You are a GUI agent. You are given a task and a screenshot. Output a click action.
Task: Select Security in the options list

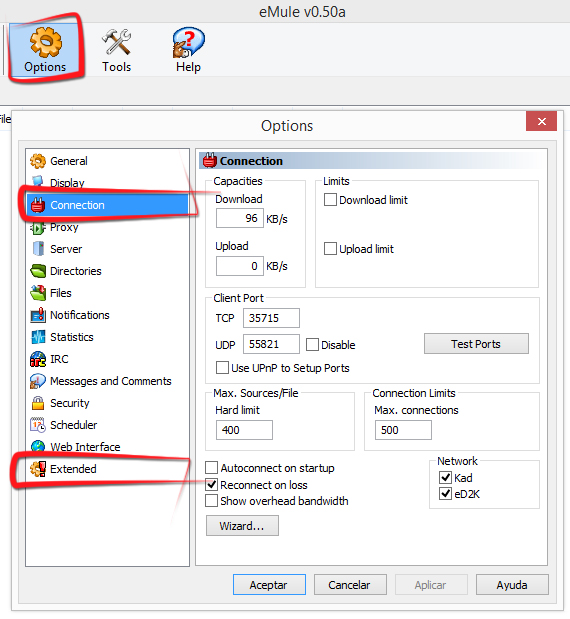click(x=70, y=403)
